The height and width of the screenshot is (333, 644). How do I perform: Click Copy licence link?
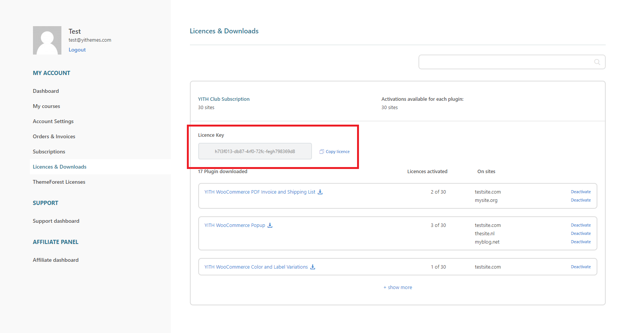click(x=338, y=152)
